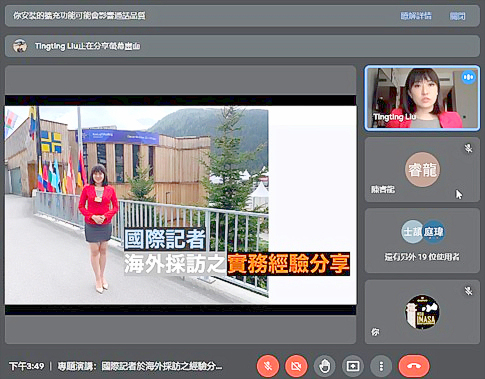
Task: Toggle the microphone mute button
Action: tap(267, 366)
